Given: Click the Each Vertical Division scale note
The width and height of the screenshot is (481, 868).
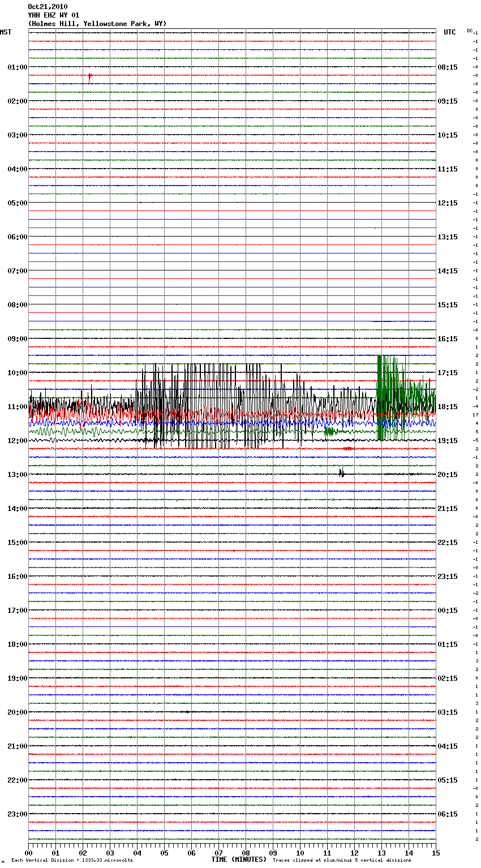Looking at the screenshot, I should pos(72,861).
